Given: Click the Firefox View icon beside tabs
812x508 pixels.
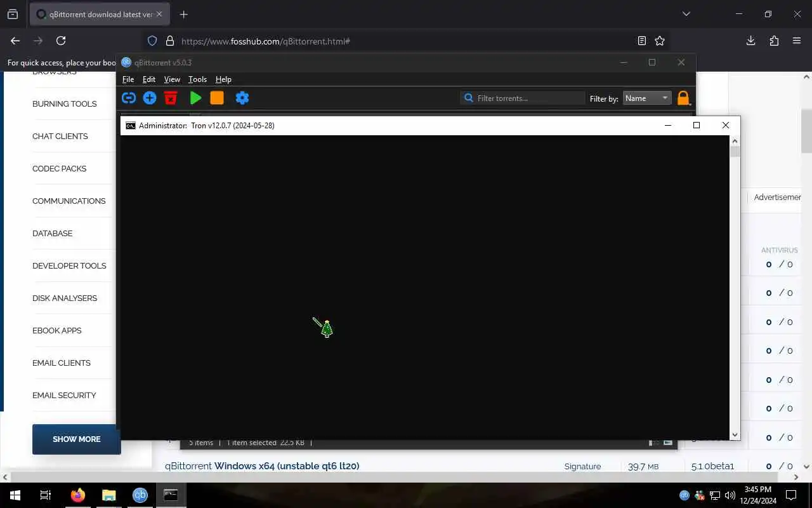Looking at the screenshot, I should (x=13, y=14).
